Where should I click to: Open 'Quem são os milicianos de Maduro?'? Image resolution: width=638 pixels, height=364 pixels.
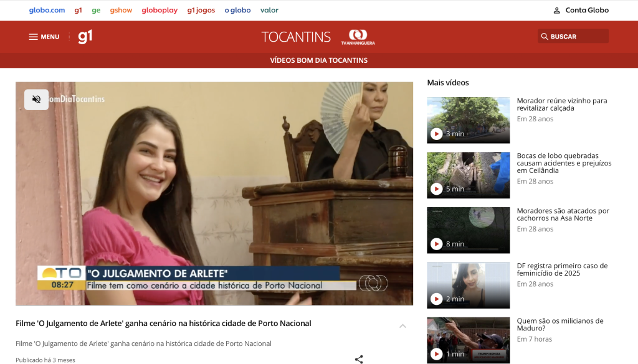pos(559,325)
